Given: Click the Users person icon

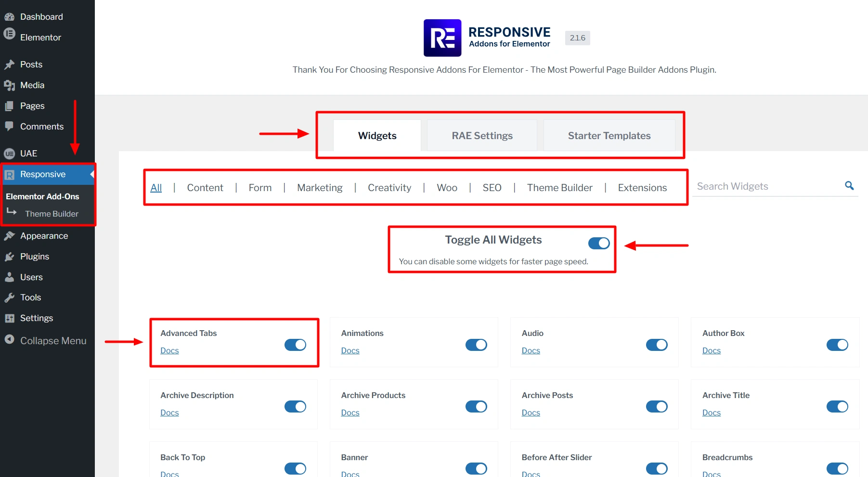Looking at the screenshot, I should [9, 277].
